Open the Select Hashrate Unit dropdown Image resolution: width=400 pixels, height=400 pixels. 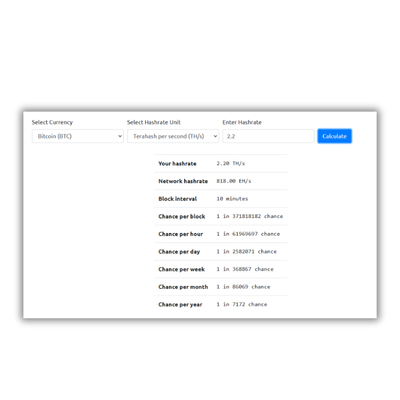pos(173,136)
